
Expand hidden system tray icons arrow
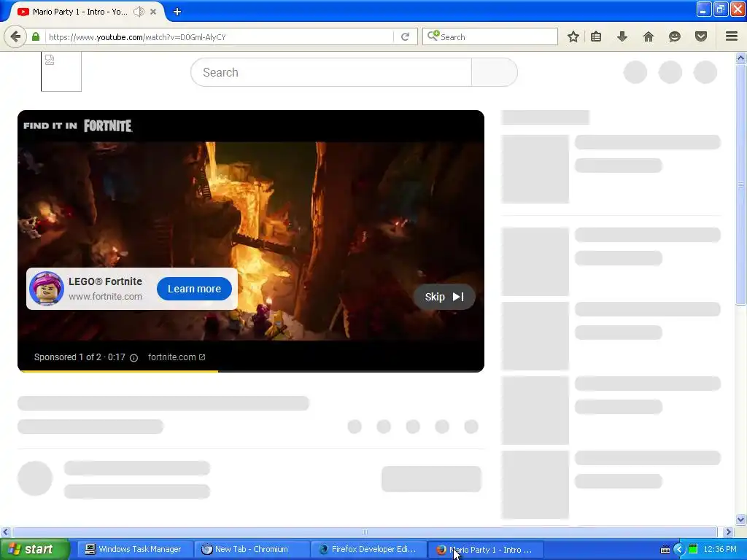click(x=679, y=550)
